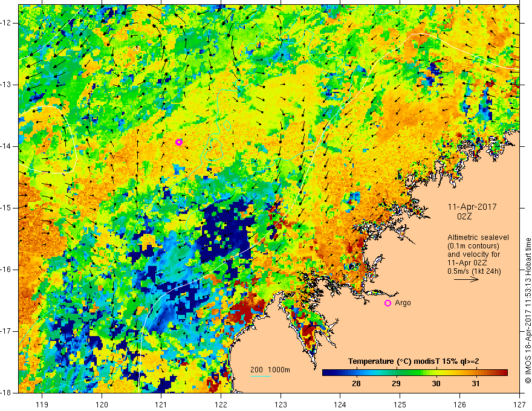Viewport: 532px width, 411px height.
Task: Click the "200 1000m" depth contour label
Action: point(270,370)
